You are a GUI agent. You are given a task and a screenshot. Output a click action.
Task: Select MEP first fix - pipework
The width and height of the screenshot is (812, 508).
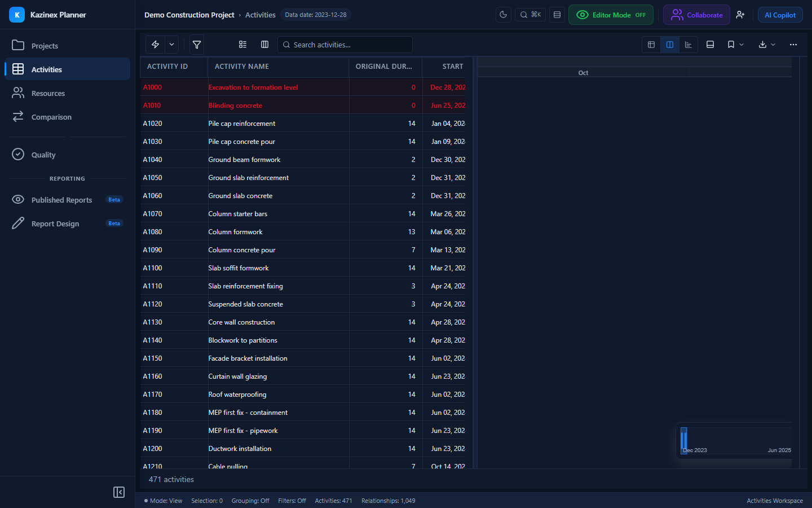click(242, 431)
